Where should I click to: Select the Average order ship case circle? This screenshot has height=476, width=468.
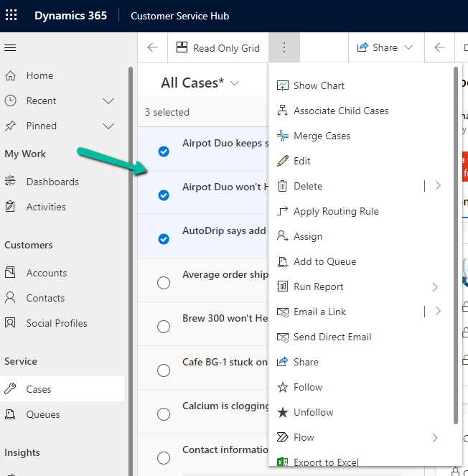point(164,283)
